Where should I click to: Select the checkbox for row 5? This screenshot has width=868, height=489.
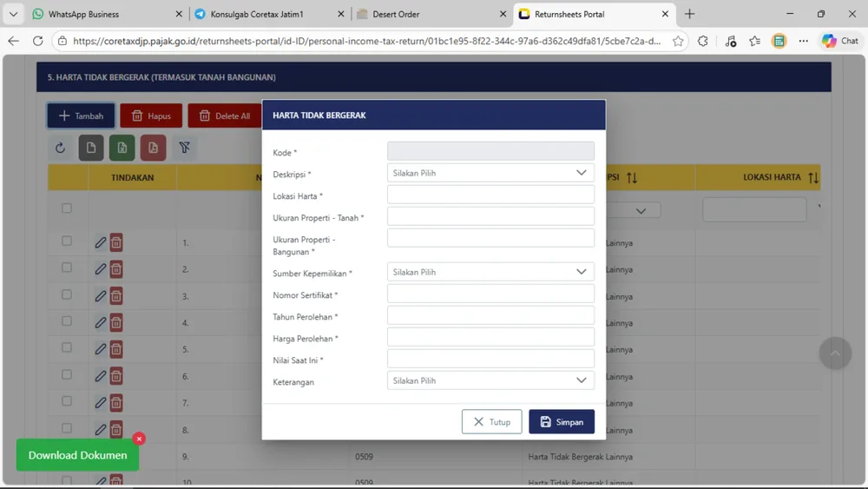[67, 348]
